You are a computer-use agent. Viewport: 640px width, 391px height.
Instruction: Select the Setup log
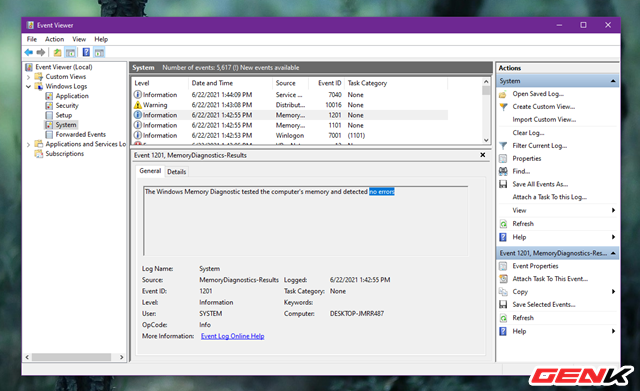coord(64,115)
